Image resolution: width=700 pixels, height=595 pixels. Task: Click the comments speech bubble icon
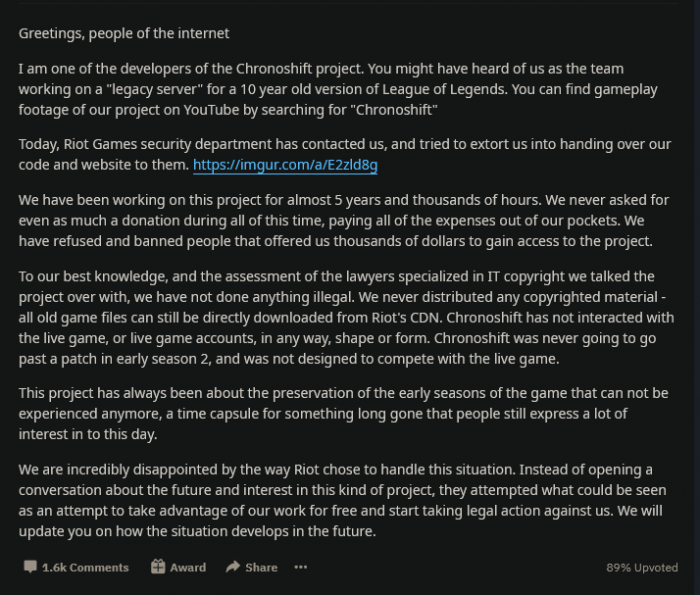click(x=30, y=567)
